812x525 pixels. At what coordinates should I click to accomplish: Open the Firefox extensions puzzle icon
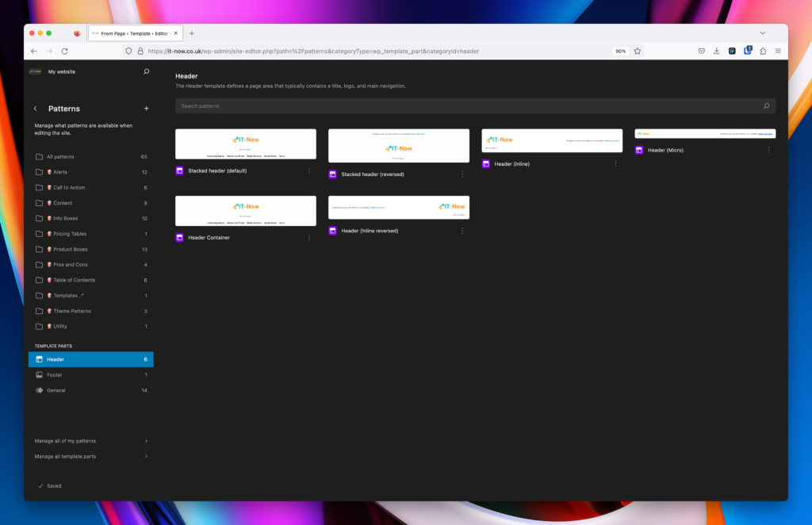click(763, 51)
